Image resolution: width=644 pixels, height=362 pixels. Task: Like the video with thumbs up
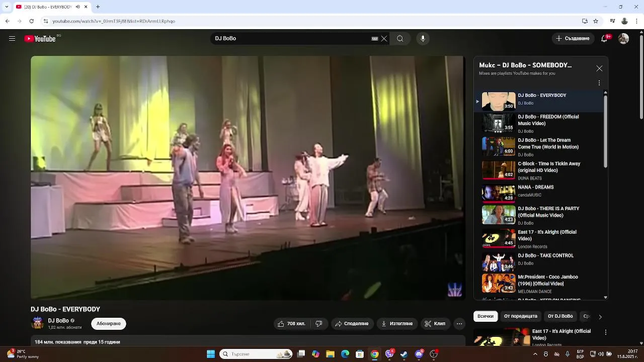292,324
